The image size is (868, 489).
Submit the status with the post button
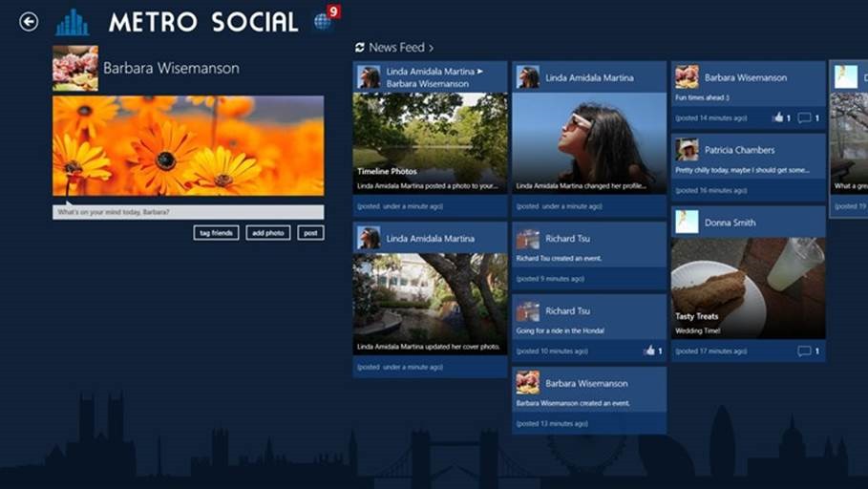(309, 233)
